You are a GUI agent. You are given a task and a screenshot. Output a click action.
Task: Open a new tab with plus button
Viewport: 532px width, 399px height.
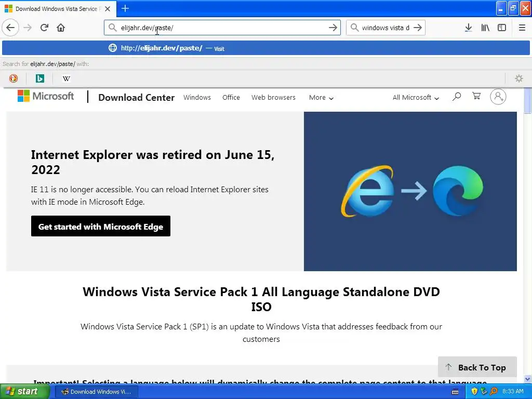[x=125, y=8]
